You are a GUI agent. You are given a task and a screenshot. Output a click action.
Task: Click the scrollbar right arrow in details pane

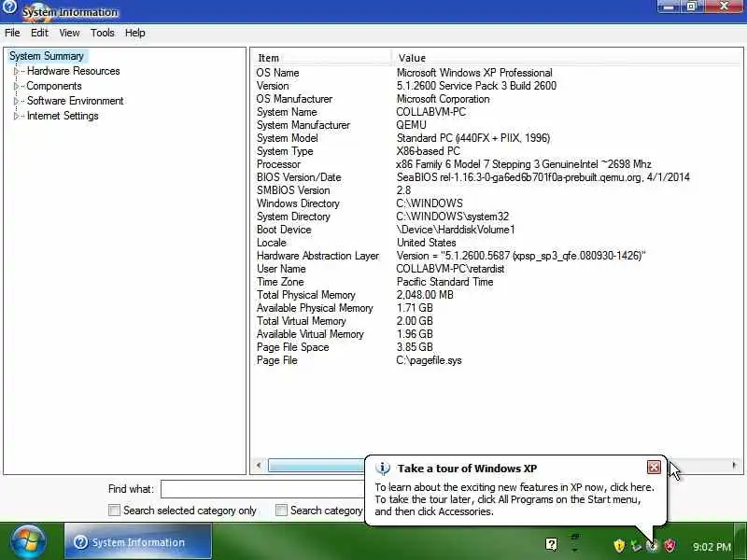[734, 465]
